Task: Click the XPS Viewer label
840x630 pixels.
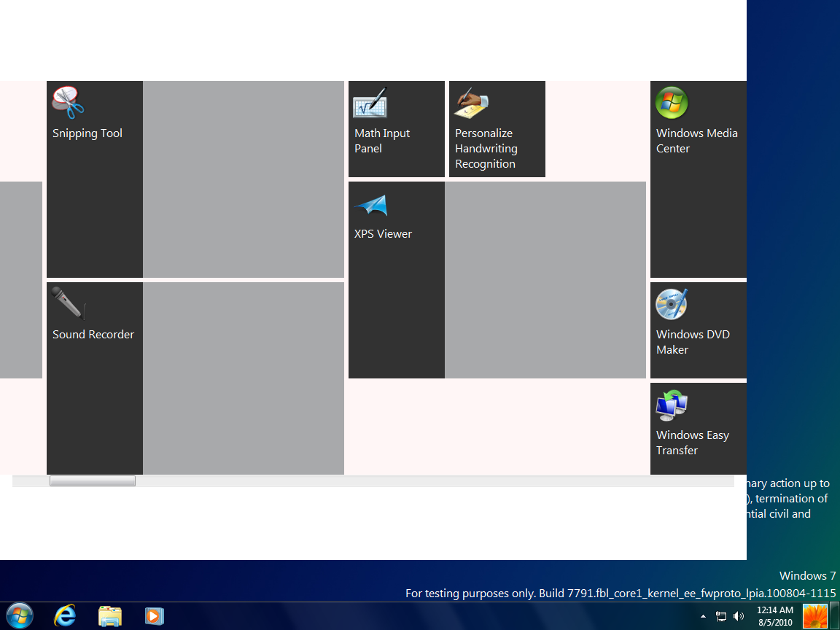Action: coord(383,233)
